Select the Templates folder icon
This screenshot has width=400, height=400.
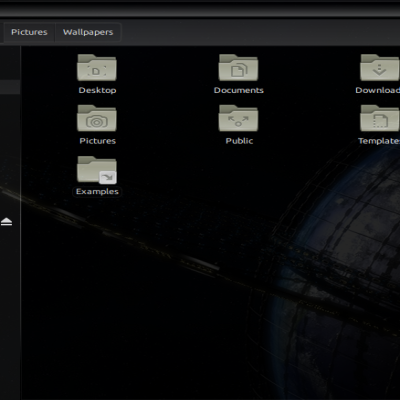380,118
